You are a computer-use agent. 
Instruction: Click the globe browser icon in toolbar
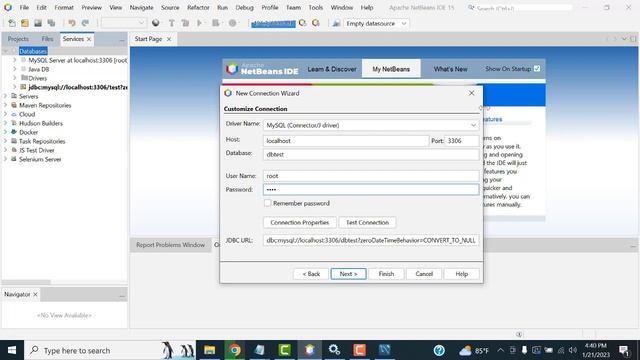[156, 23]
